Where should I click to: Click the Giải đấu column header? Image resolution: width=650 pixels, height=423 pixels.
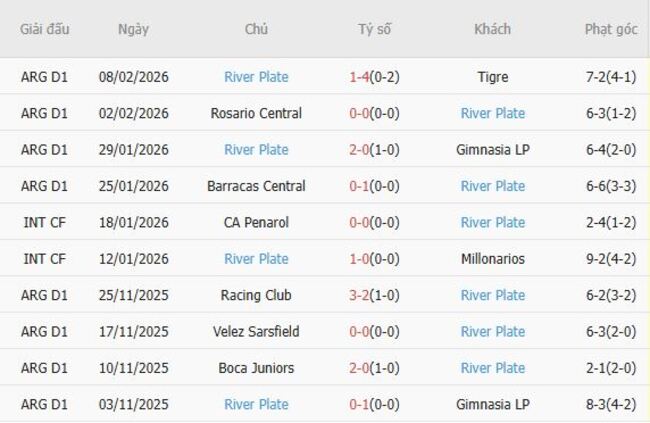45,29
